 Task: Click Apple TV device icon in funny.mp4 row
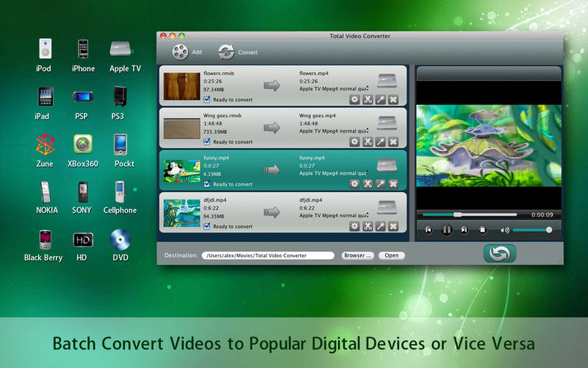tap(387, 165)
